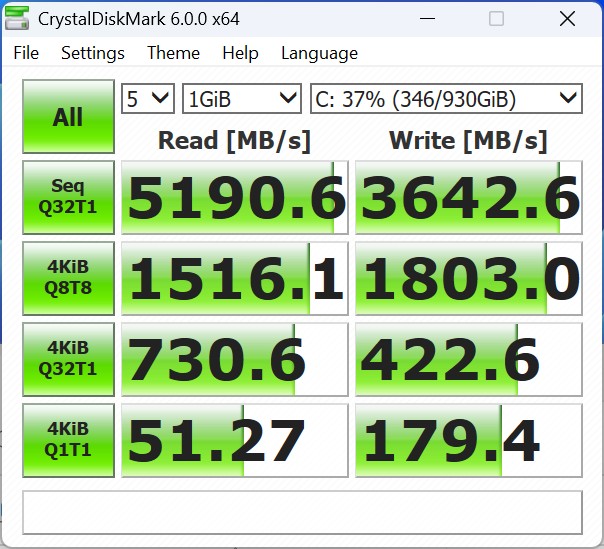Open the Language menu
The image size is (604, 549).
319,54
